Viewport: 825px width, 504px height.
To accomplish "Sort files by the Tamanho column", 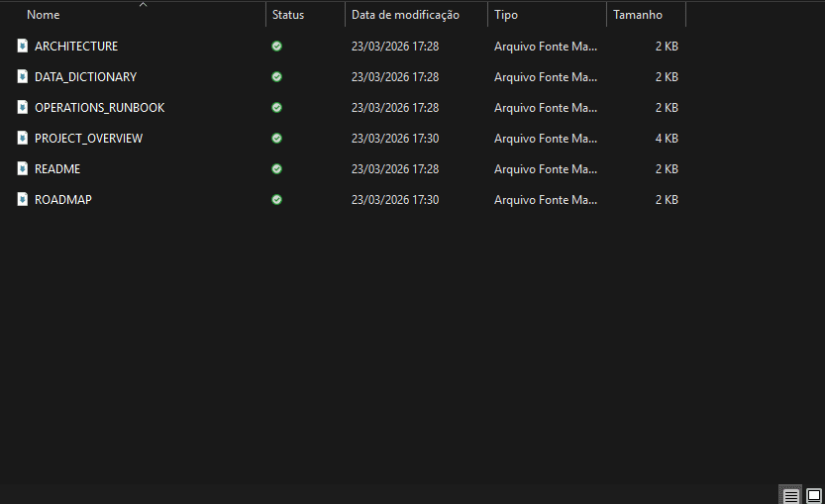I will click(638, 15).
